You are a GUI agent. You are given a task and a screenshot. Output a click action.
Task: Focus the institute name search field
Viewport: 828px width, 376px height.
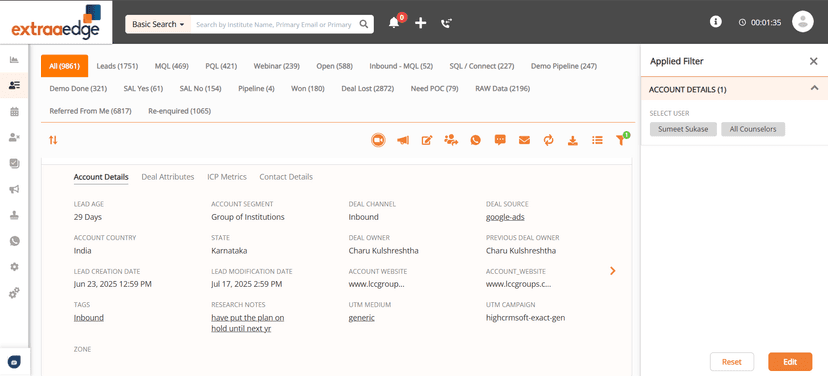click(274, 24)
